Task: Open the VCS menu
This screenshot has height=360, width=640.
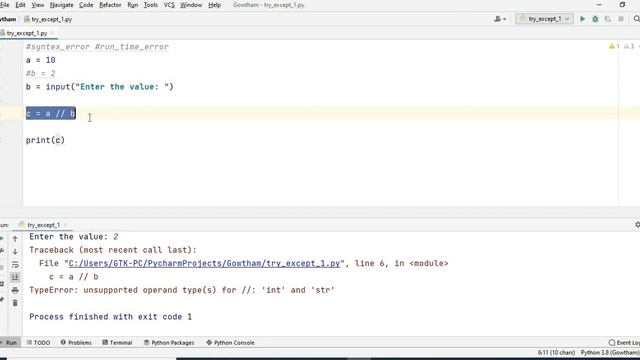Action: pos(169,5)
